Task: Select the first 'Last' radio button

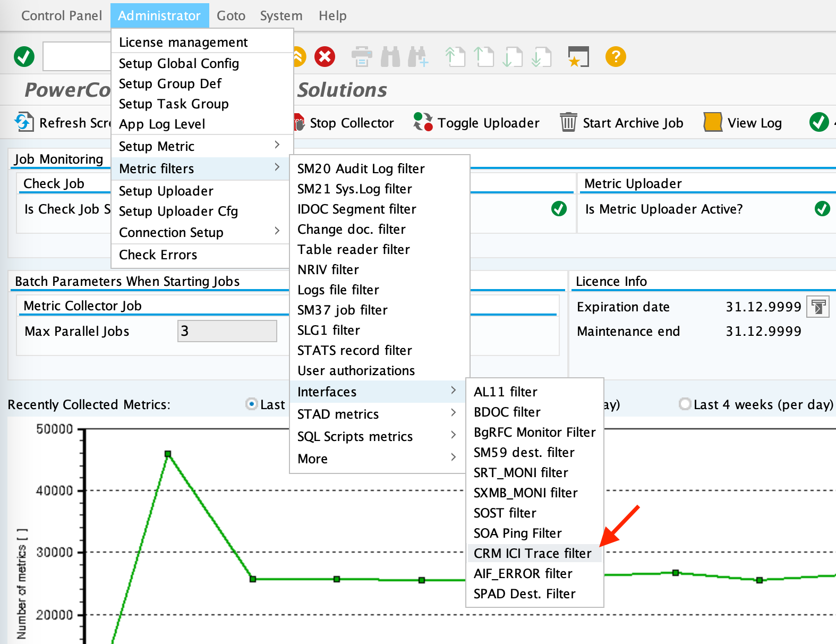Action: (252, 404)
